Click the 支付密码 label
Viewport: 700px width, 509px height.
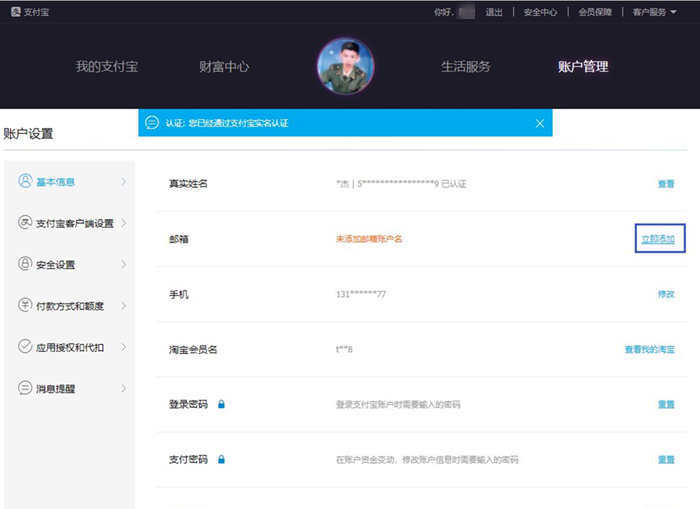[188, 459]
